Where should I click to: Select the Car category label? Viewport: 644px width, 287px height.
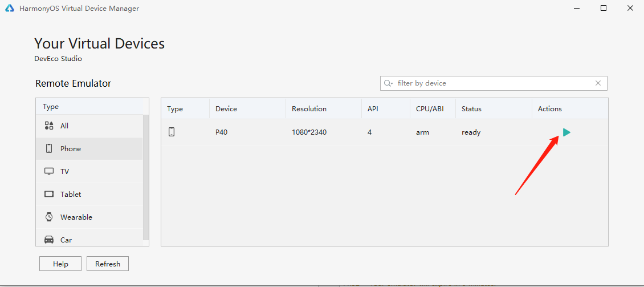[66, 240]
